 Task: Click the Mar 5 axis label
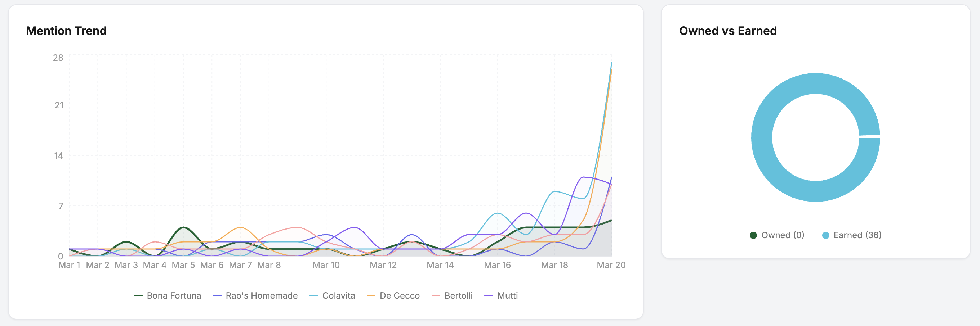(x=183, y=265)
